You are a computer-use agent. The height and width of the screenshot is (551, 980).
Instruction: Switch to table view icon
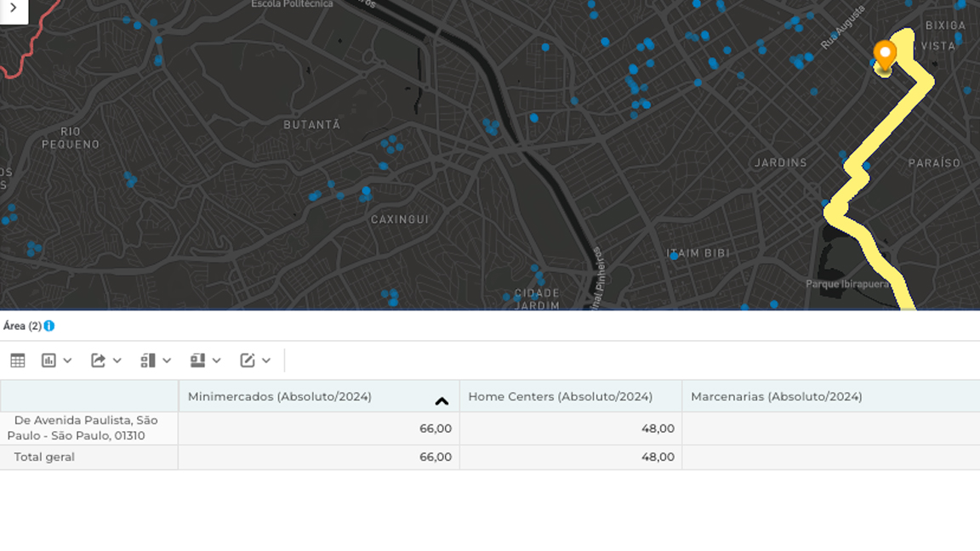click(17, 361)
